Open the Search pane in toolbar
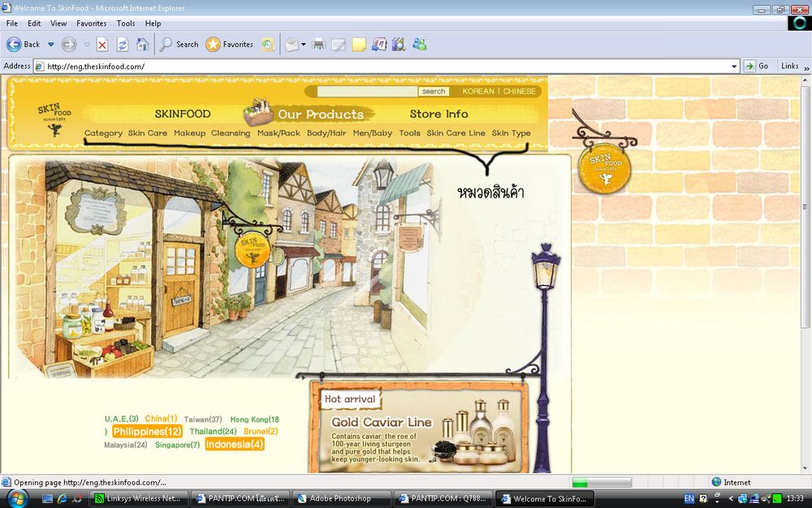Viewport: 812px width, 508px height. point(179,45)
